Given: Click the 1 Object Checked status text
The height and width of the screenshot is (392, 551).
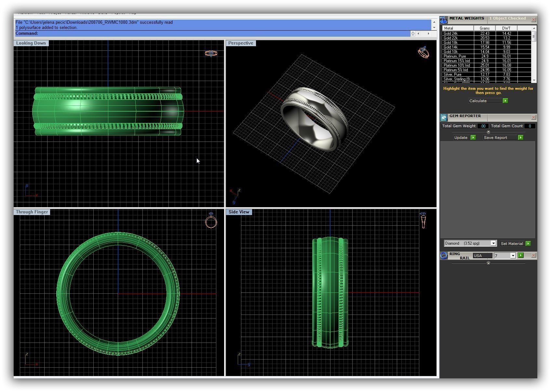Looking at the screenshot, I should point(507,19).
